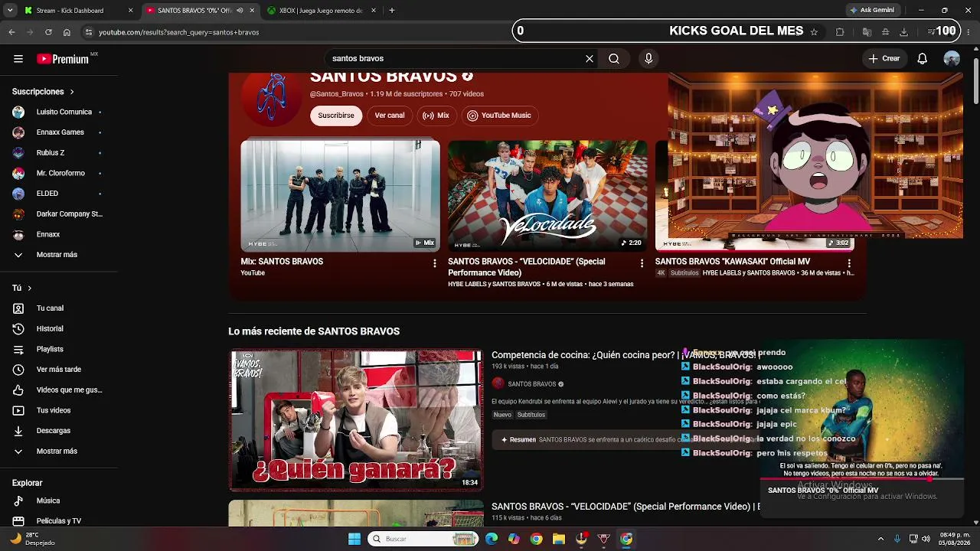Switch to the XBOX Juego remoto tab
The image size is (980, 551).
coord(322,11)
